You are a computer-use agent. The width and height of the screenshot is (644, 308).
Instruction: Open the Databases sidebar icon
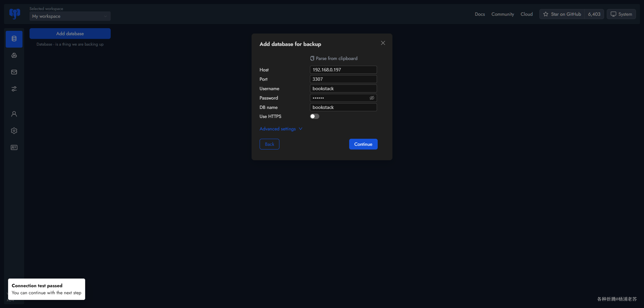pyautogui.click(x=14, y=39)
